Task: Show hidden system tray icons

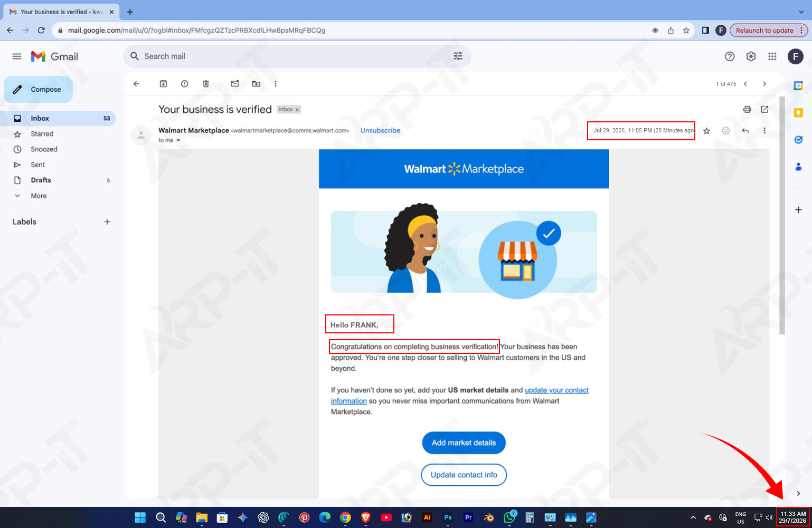Action: (693, 517)
